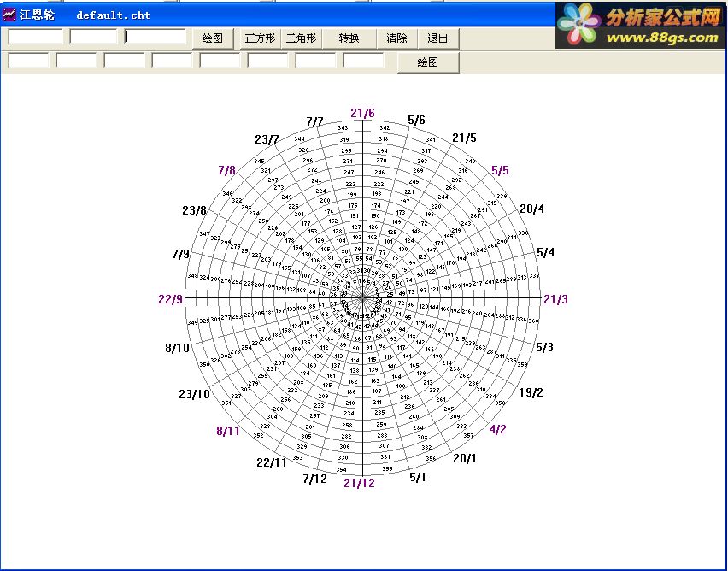The height and width of the screenshot is (571, 728).
Task: Click the 5/1 date label
Action: point(417,477)
